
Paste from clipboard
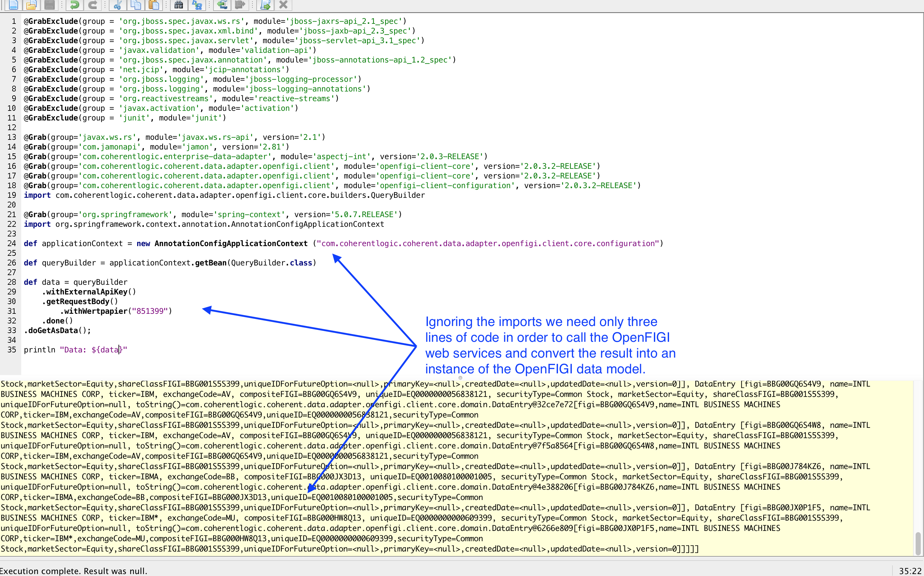pyautogui.click(x=154, y=5)
